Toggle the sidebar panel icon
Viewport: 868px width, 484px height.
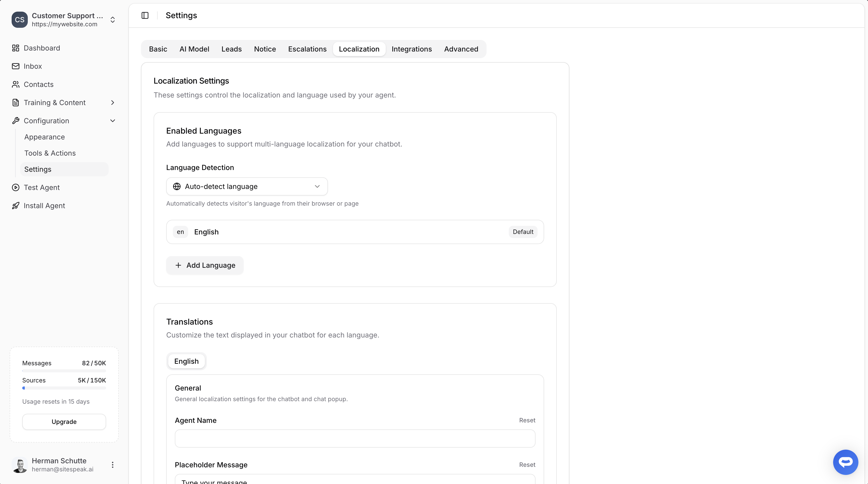coord(145,15)
